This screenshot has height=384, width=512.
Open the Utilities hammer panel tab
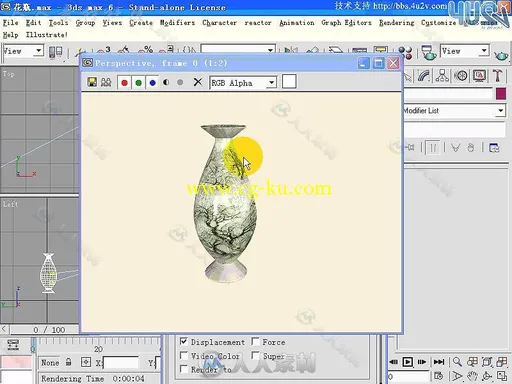498,76
